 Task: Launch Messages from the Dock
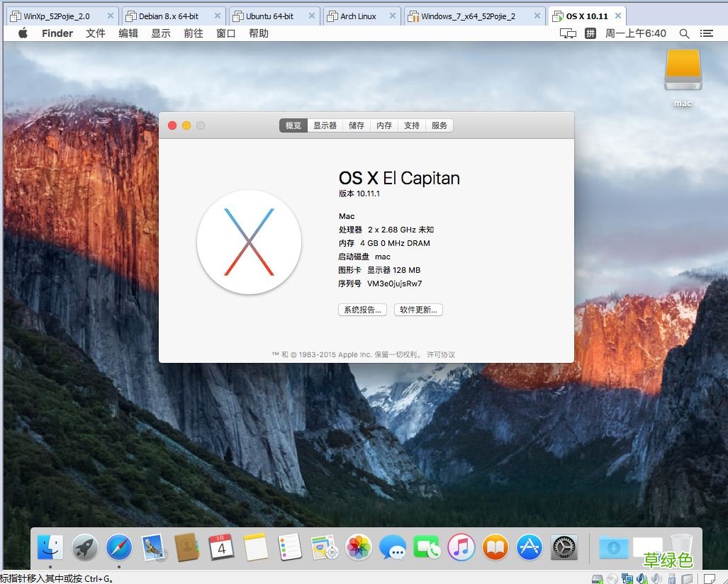click(x=392, y=547)
